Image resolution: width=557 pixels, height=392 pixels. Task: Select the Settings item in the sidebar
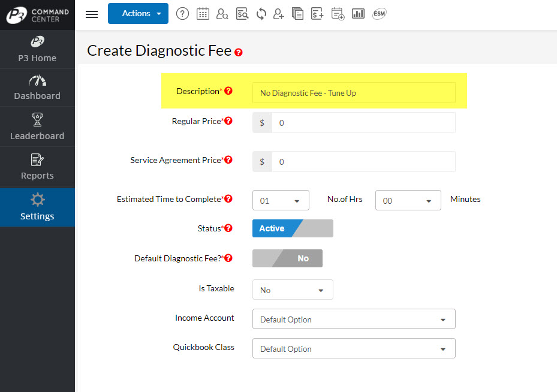pos(37,207)
